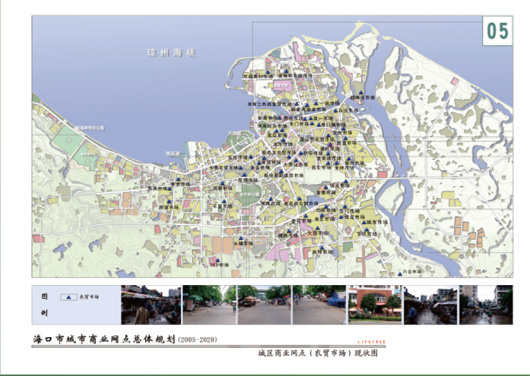Open the tree-lined street photo after the crowded market photo

209,305
